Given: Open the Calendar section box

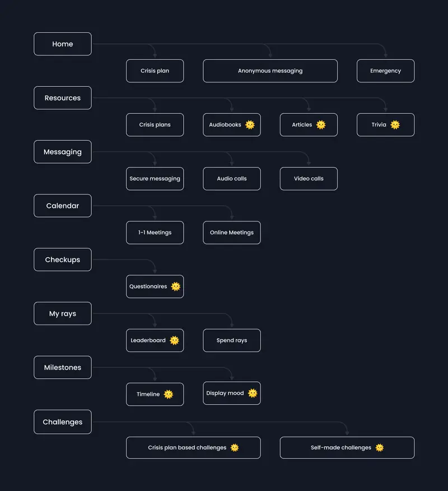Looking at the screenshot, I should coord(63,206).
